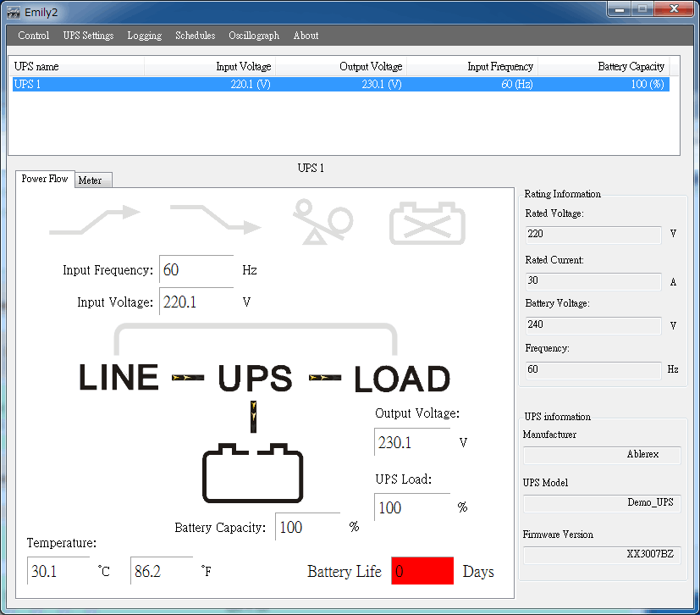
Task: Click the arrow between UPS and LOAD
Action: coord(324,378)
